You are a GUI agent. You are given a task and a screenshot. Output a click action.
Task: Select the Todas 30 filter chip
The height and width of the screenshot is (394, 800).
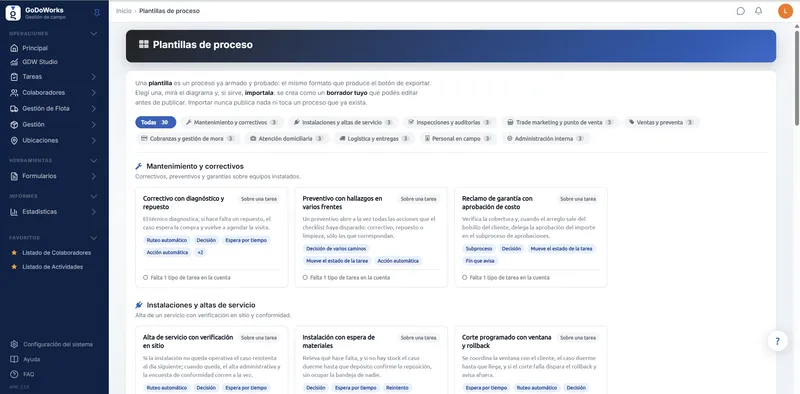pyautogui.click(x=156, y=122)
